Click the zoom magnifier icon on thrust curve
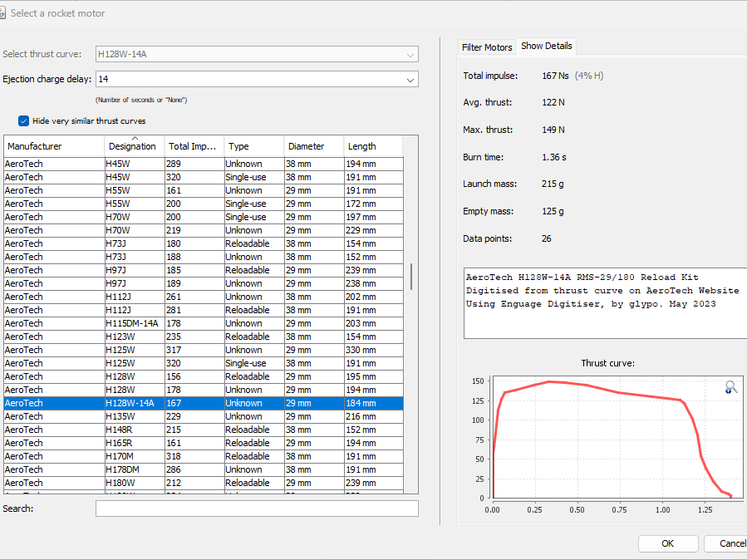Image resolution: width=747 pixels, height=560 pixels. click(x=730, y=387)
